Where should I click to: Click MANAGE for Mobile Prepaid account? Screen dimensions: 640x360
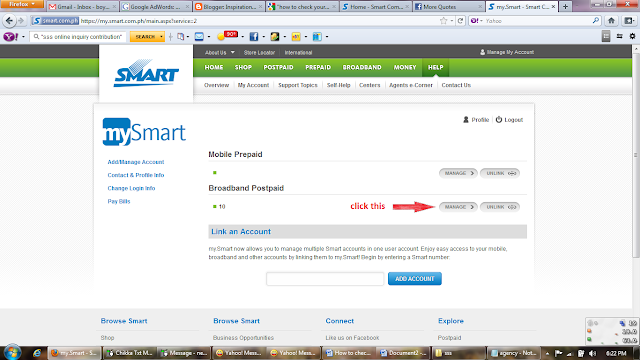(x=458, y=173)
